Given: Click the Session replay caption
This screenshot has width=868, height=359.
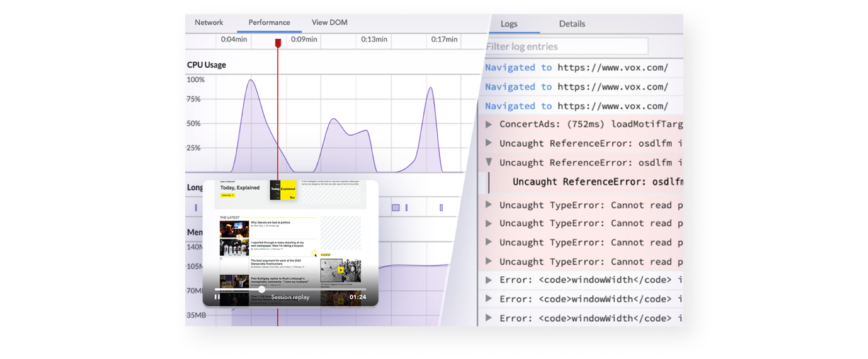Looking at the screenshot, I should click(290, 297).
